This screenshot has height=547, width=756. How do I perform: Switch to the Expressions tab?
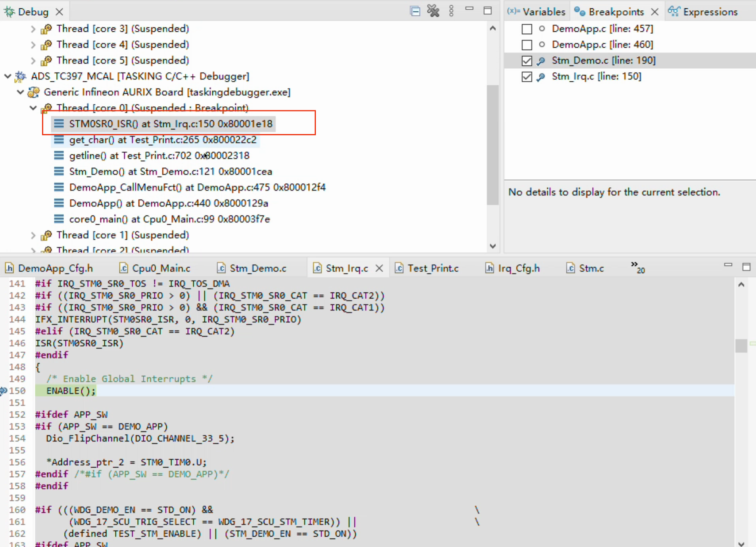tap(703, 12)
